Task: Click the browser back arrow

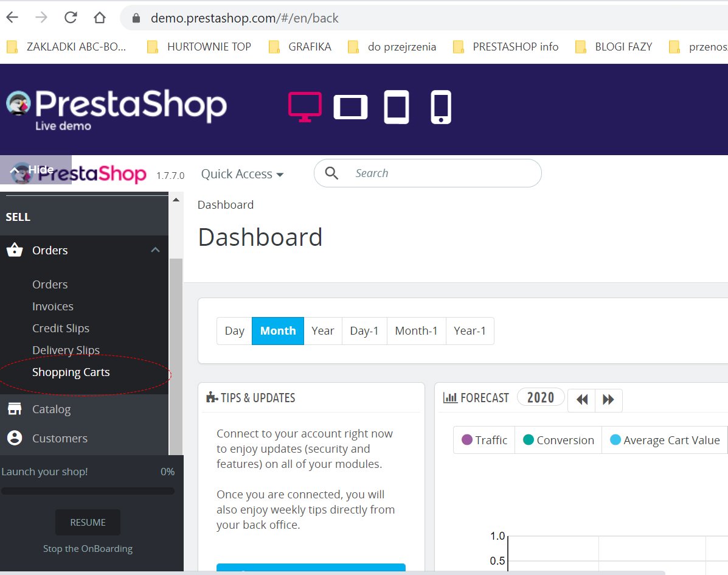Action: point(13,18)
